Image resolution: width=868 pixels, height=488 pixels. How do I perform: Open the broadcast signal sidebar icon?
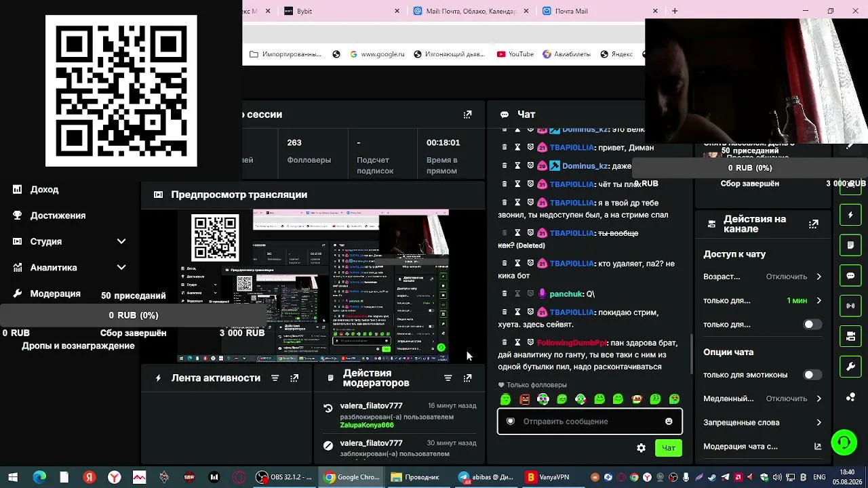(850, 306)
